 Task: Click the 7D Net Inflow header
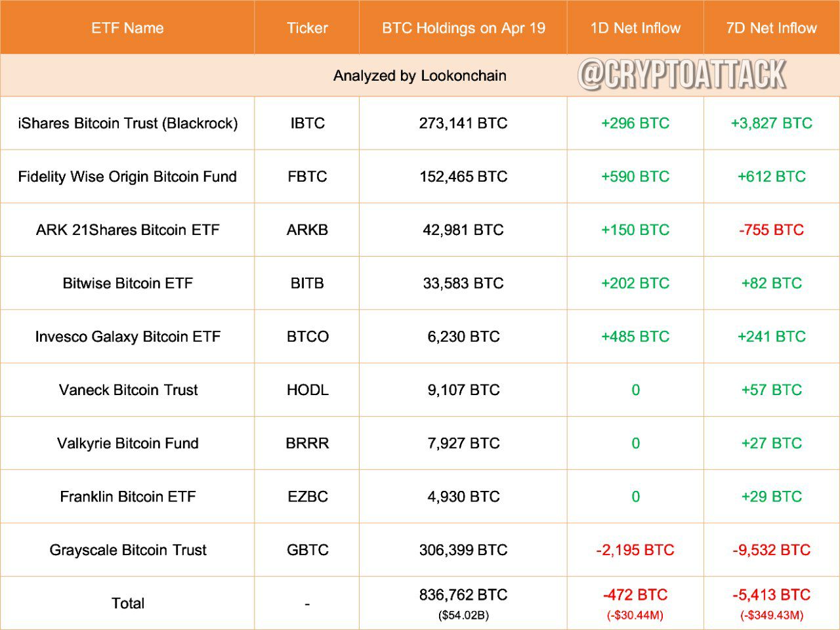coord(771,28)
